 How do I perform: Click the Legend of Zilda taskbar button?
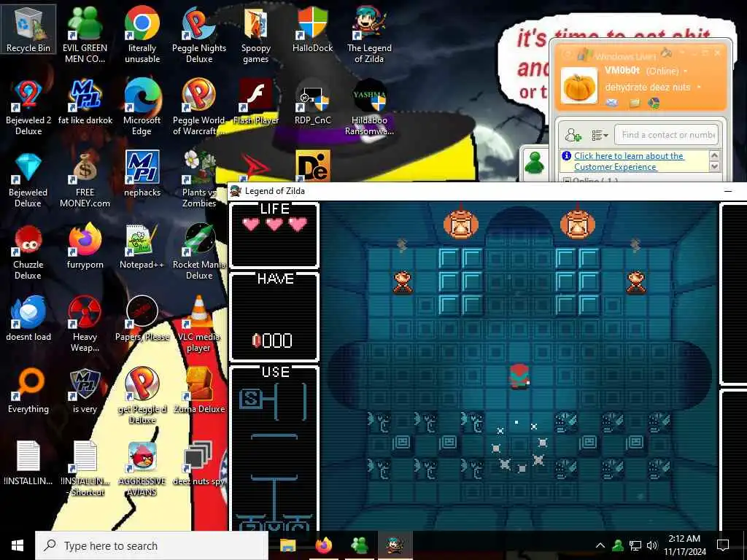395,545
